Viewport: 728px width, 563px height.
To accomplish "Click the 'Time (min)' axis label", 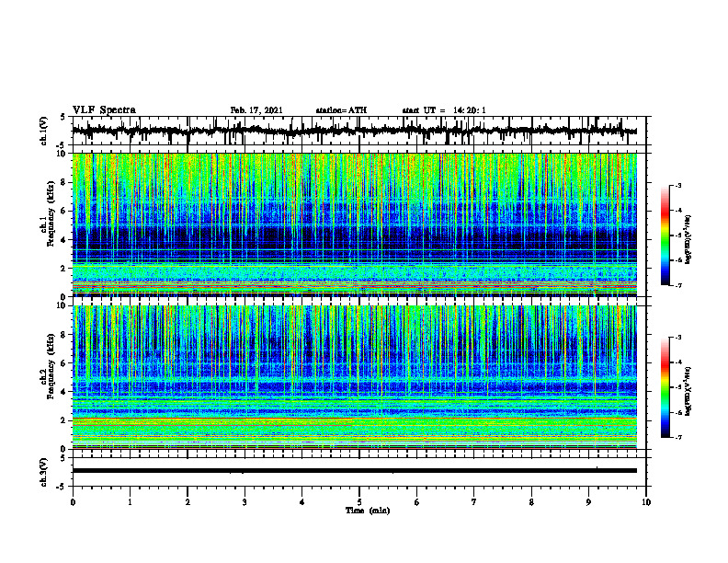I will coord(368,511).
